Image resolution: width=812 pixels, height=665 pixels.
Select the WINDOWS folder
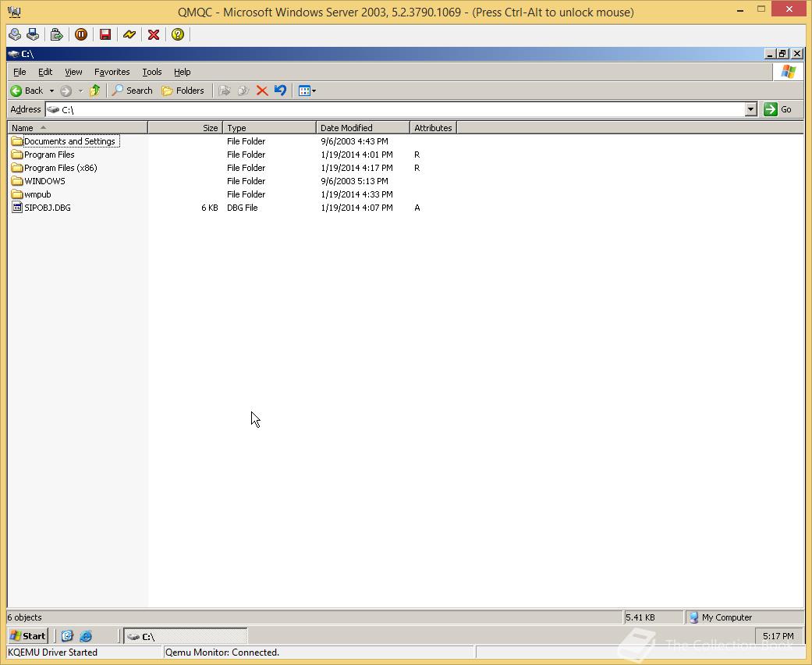pos(44,181)
